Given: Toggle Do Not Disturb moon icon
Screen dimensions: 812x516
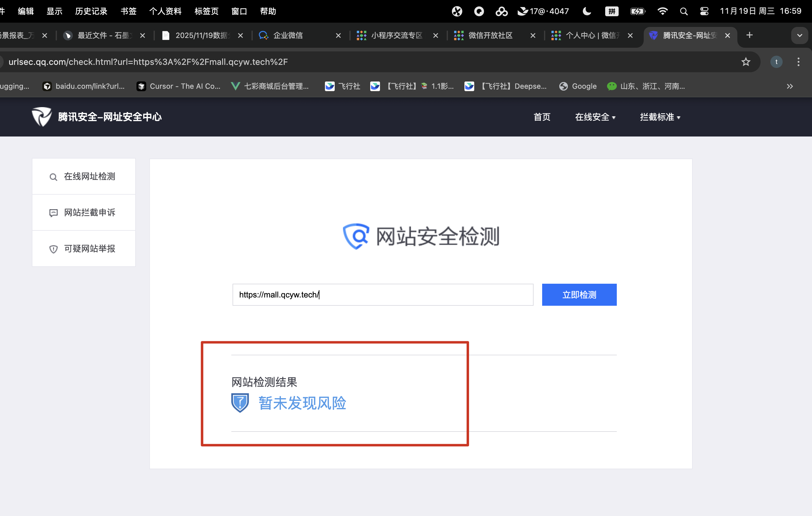Looking at the screenshot, I should 587,11.
